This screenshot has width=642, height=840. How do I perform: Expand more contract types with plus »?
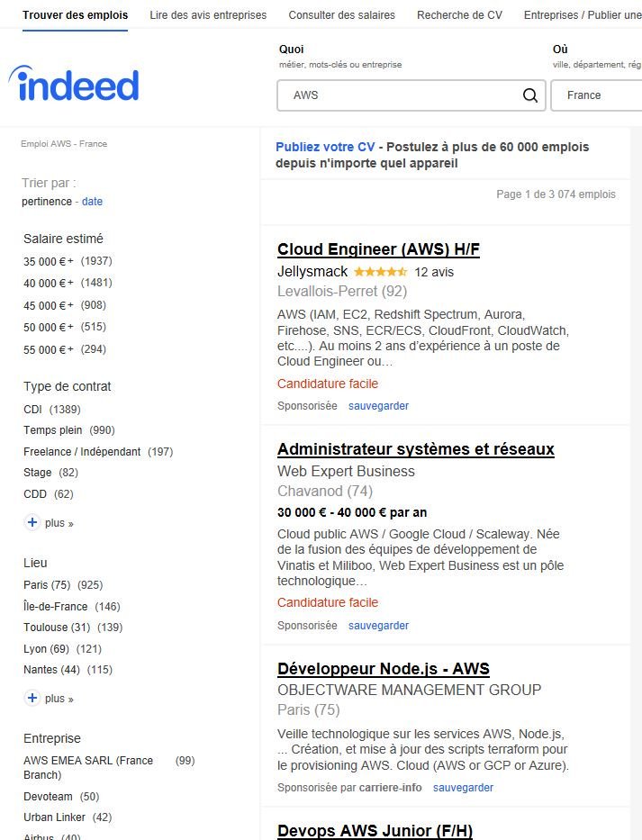59,523
